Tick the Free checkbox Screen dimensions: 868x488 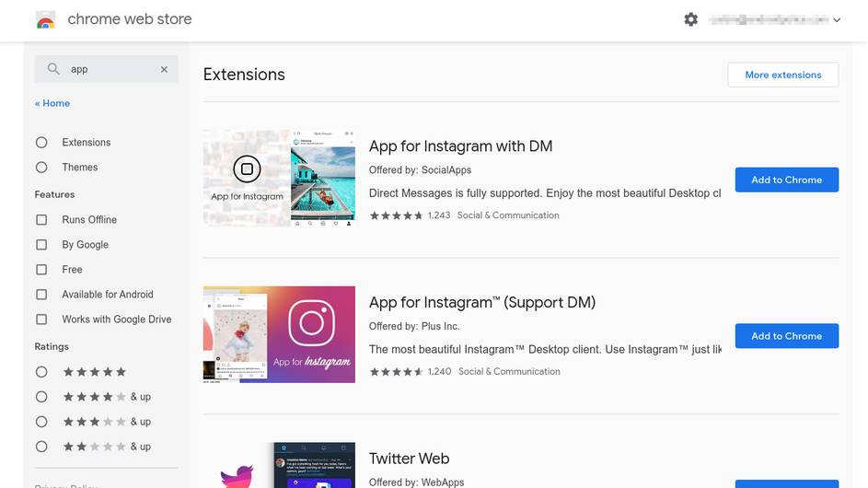tap(41, 270)
